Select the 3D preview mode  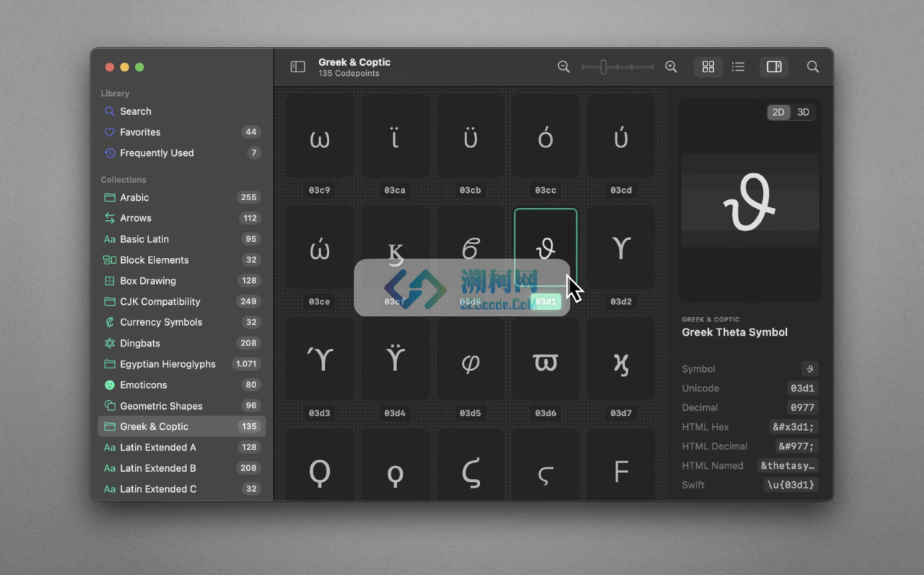(803, 112)
